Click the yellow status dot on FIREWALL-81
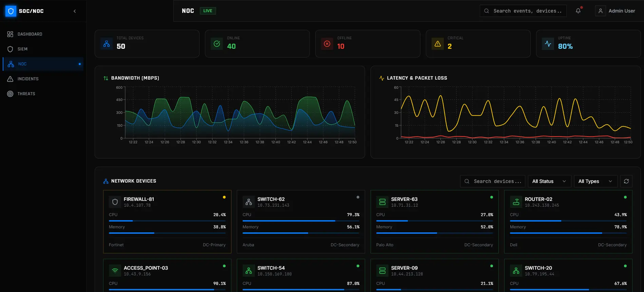Screen dimensions: 644x292 pyautogui.click(x=224, y=197)
